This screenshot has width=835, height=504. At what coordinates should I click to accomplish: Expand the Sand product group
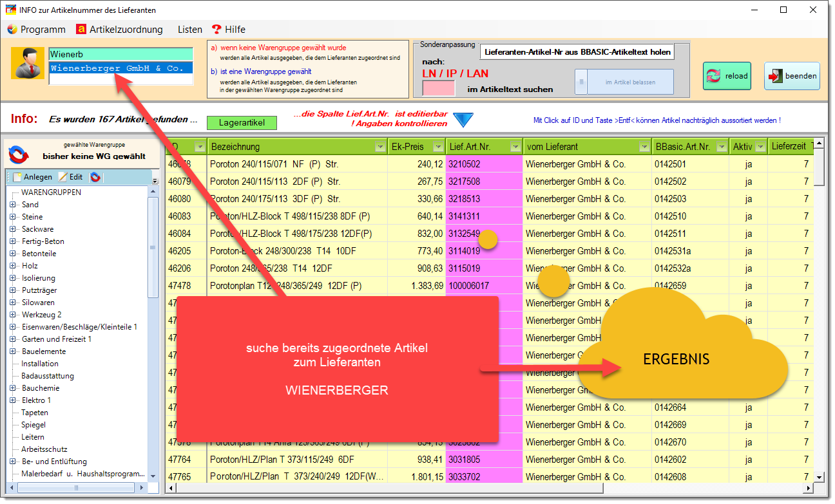pos(13,205)
